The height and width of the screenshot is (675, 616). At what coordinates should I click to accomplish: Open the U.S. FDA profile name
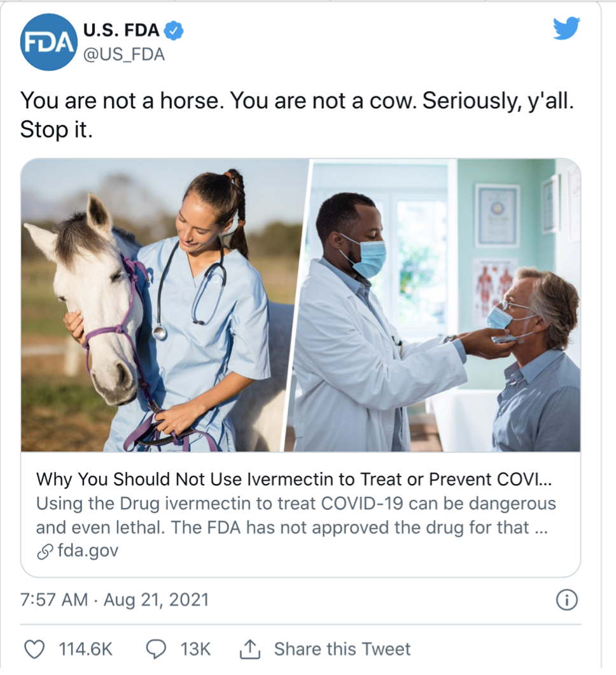click(122, 31)
